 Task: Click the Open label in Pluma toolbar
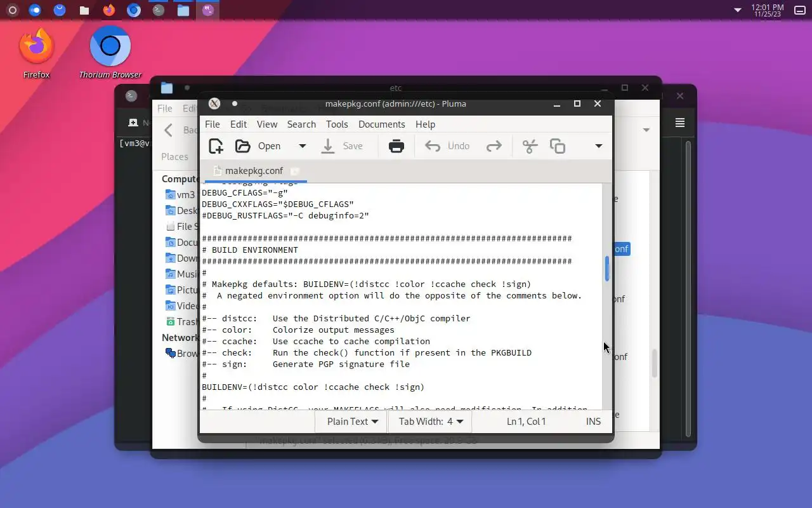269,146
